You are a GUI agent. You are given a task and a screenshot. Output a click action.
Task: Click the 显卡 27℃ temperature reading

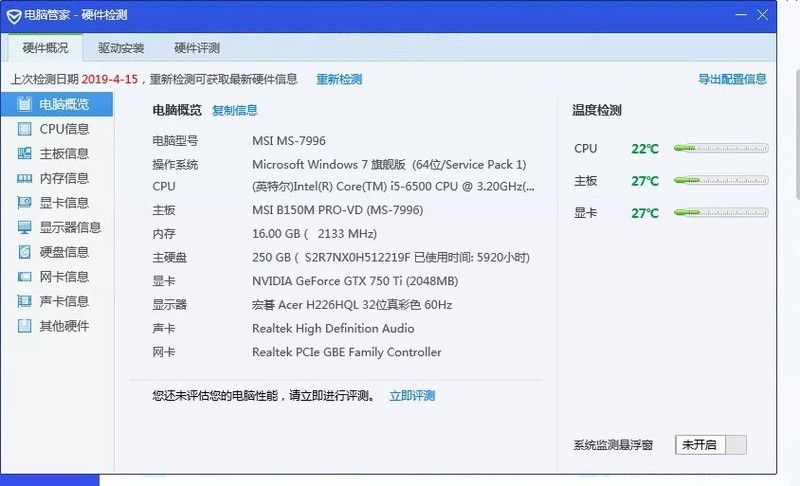[645, 213]
